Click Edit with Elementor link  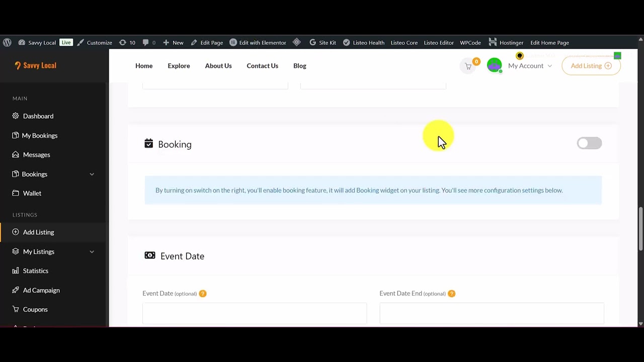263,43
